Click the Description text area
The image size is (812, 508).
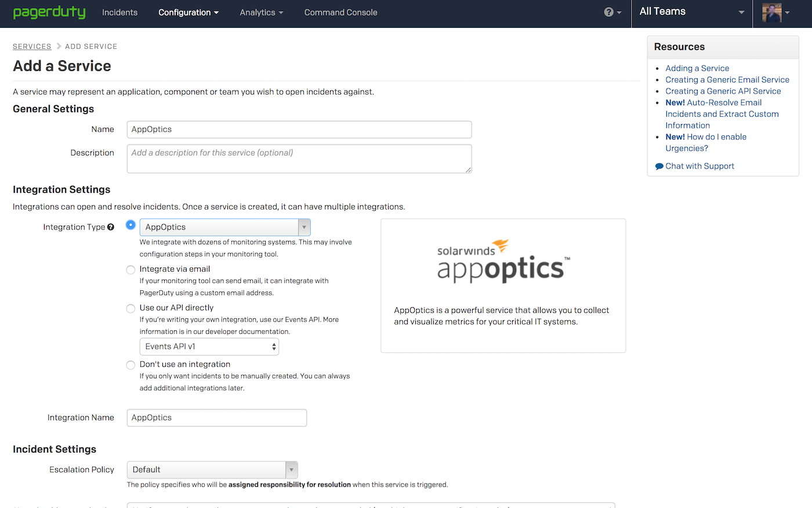click(299, 158)
